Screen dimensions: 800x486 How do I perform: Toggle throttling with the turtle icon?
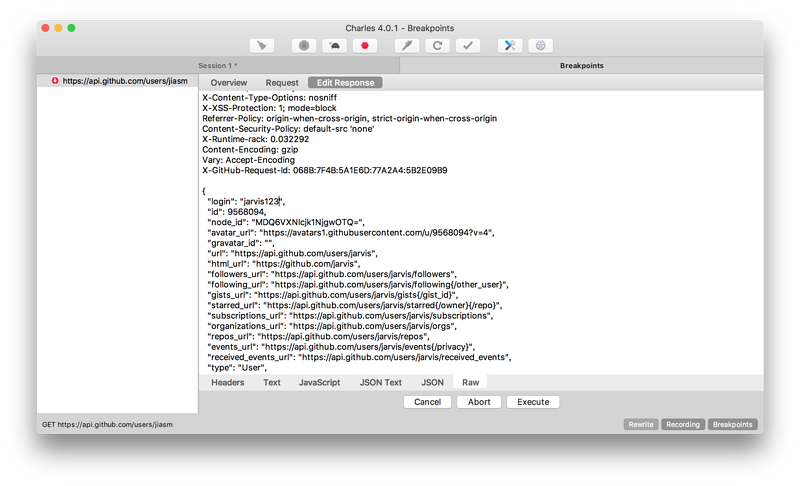point(335,45)
